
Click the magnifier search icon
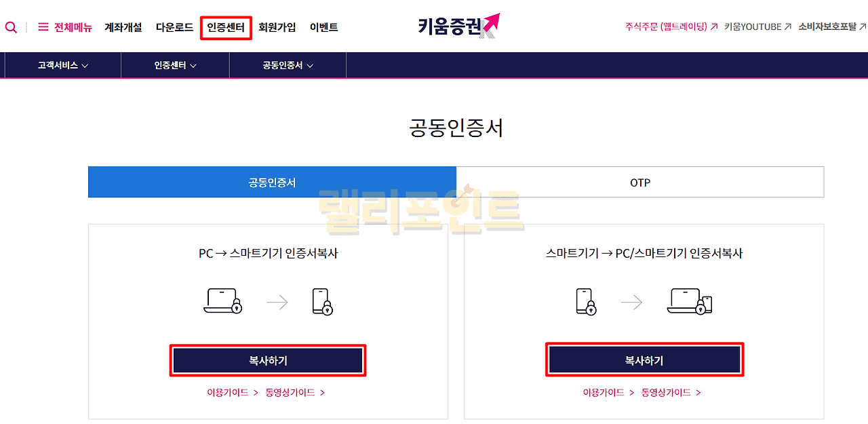click(x=11, y=28)
